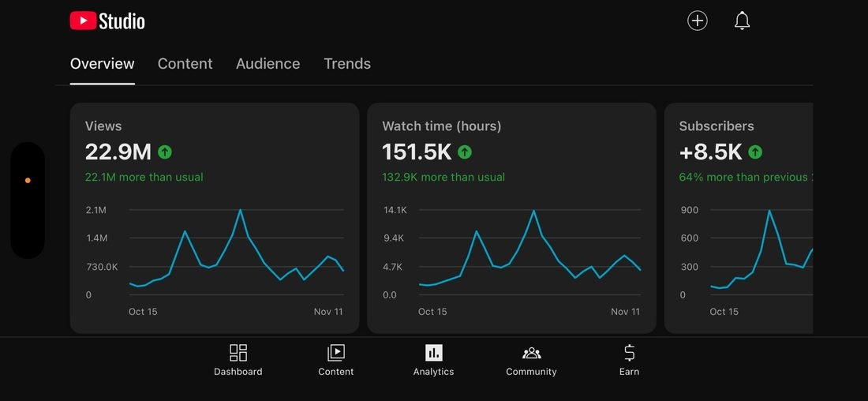Open the YouTube Studio logo home
This screenshot has height=401, width=868.
tap(107, 21)
